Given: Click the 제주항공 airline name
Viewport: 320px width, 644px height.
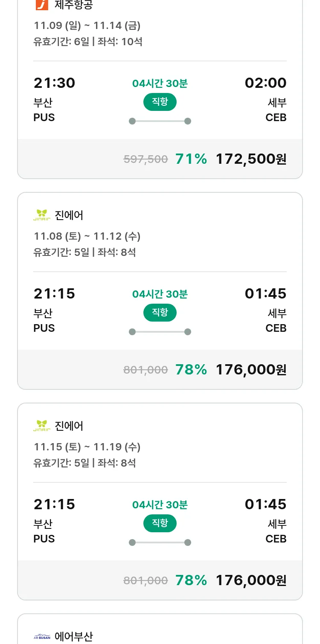Looking at the screenshot, I should point(74,5).
